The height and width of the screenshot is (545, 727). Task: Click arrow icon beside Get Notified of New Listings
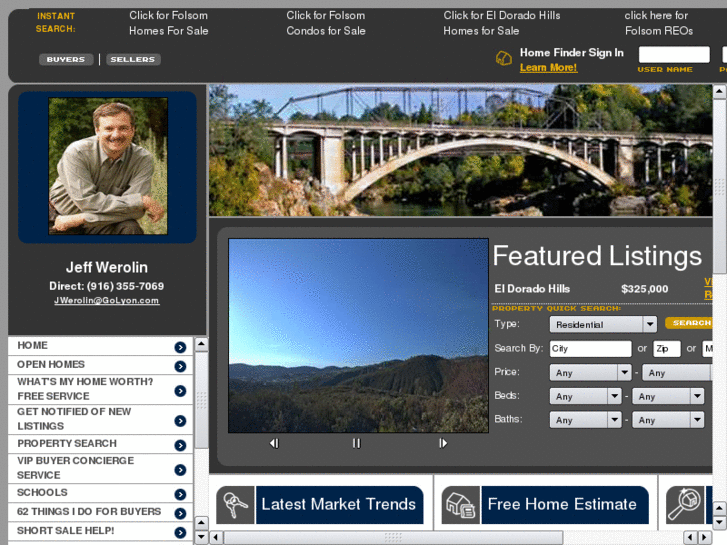pyautogui.click(x=180, y=421)
